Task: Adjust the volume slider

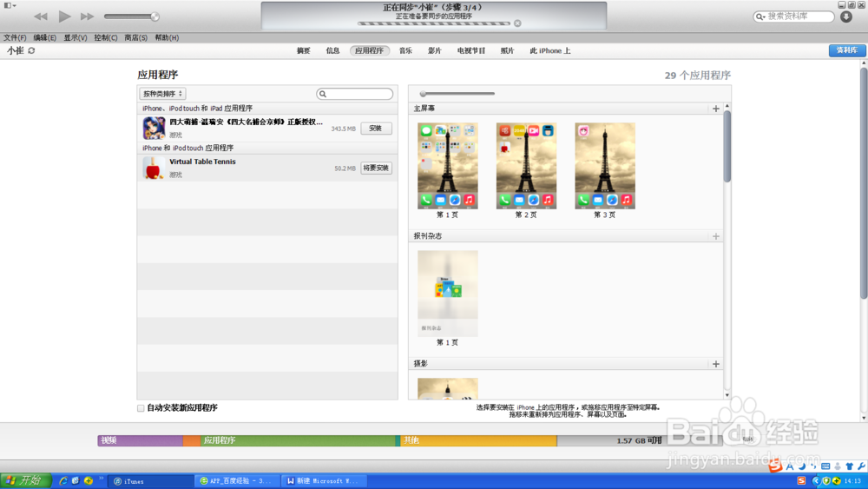Action: click(x=132, y=17)
